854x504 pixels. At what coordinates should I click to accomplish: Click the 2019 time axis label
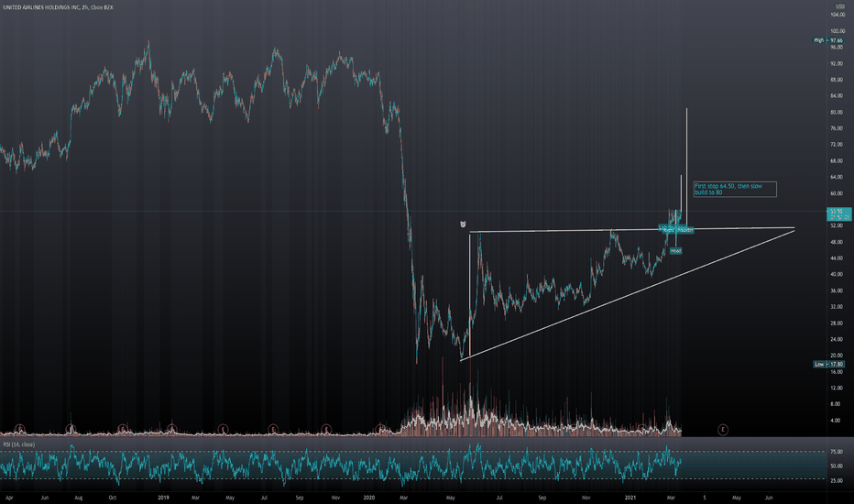(163, 498)
